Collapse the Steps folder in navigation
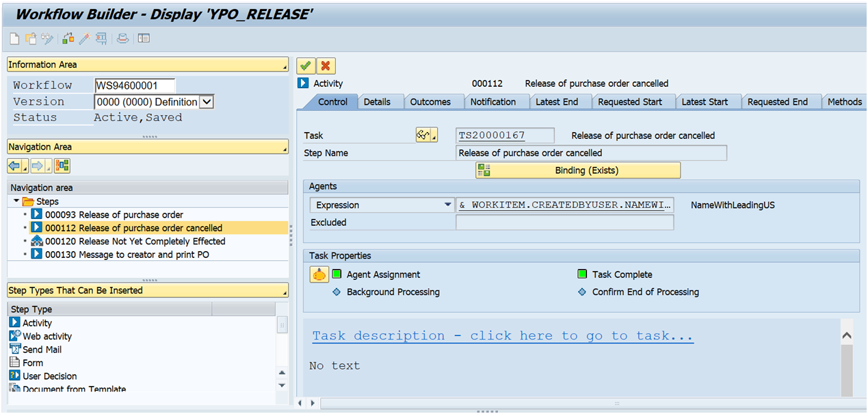Image resolution: width=868 pixels, height=414 pixels. point(15,201)
